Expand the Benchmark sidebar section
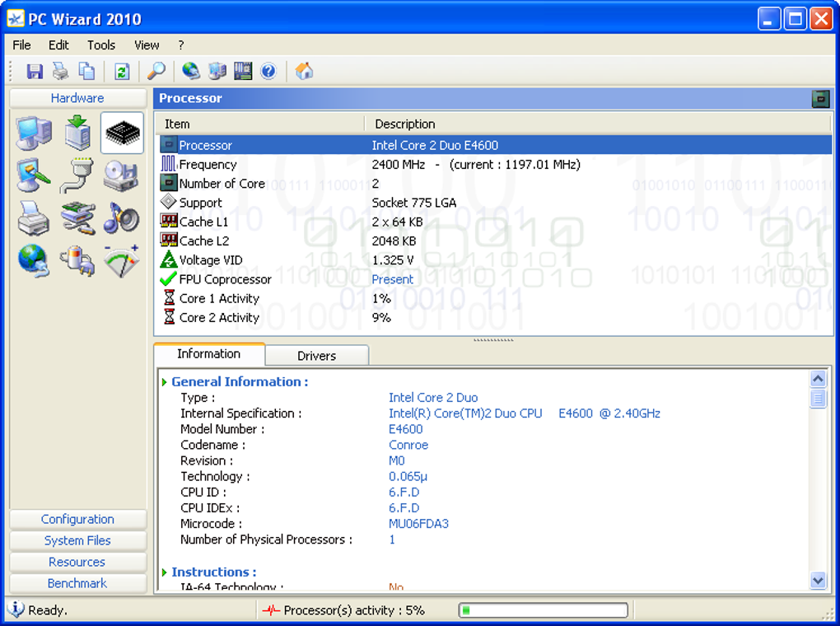 point(77,582)
